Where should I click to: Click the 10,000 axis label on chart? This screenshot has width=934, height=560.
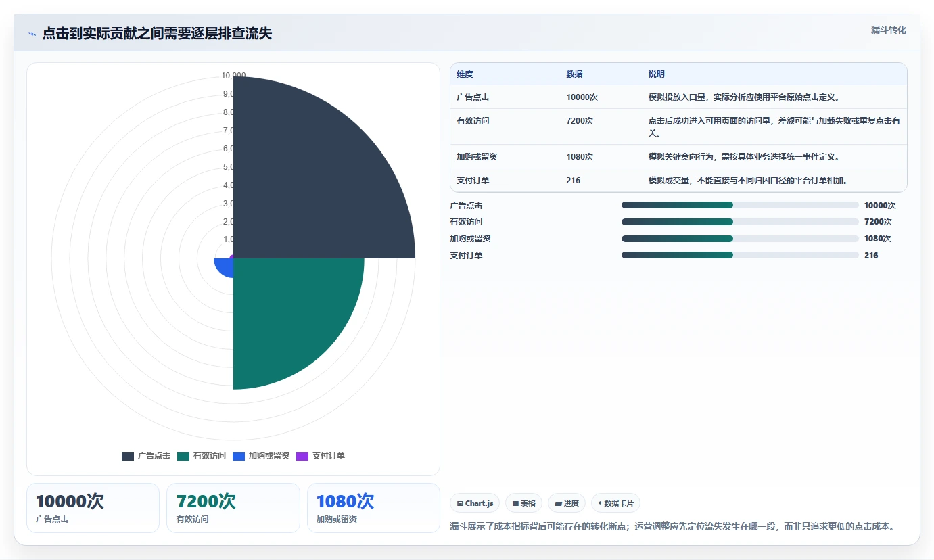(233, 76)
